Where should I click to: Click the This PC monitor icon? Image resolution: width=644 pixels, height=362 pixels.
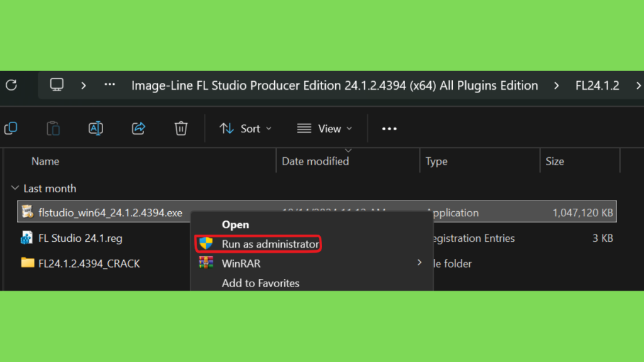(57, 85)
